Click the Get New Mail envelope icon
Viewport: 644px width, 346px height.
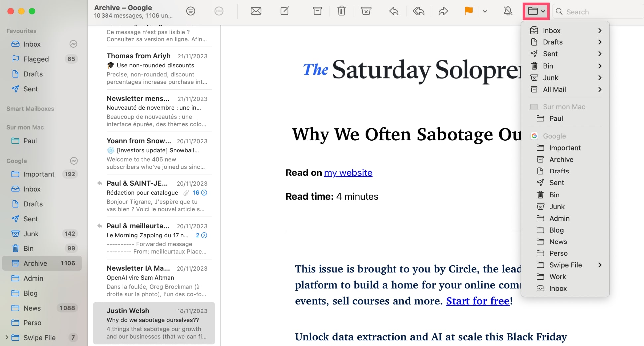pyautogui.click(x=256, y=11)
